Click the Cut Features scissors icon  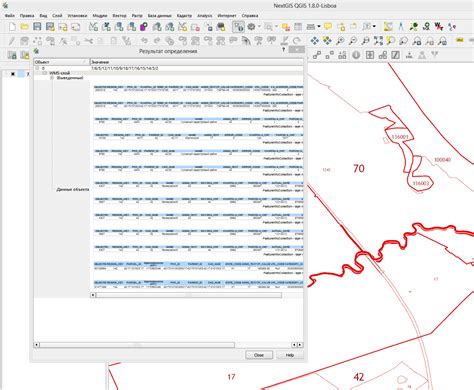(x=88, y=41)
